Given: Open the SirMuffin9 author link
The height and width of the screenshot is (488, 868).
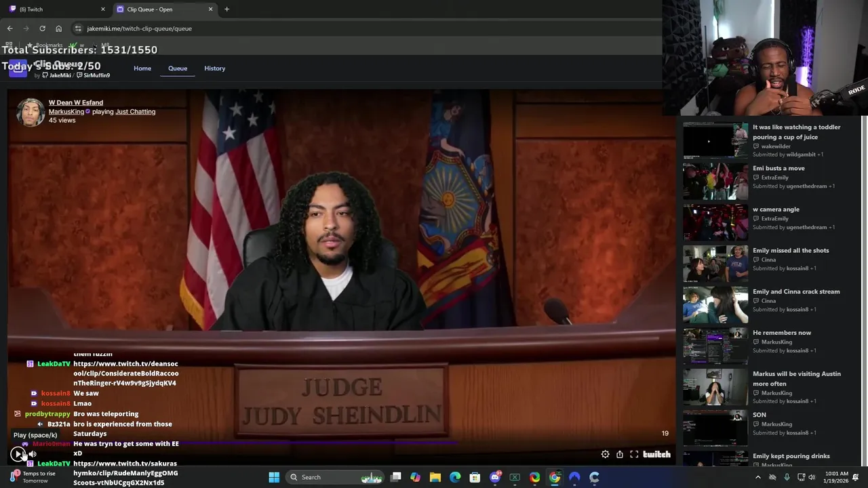Looking at the screenshot, I should pyautogui.click(x=94, y=75).
